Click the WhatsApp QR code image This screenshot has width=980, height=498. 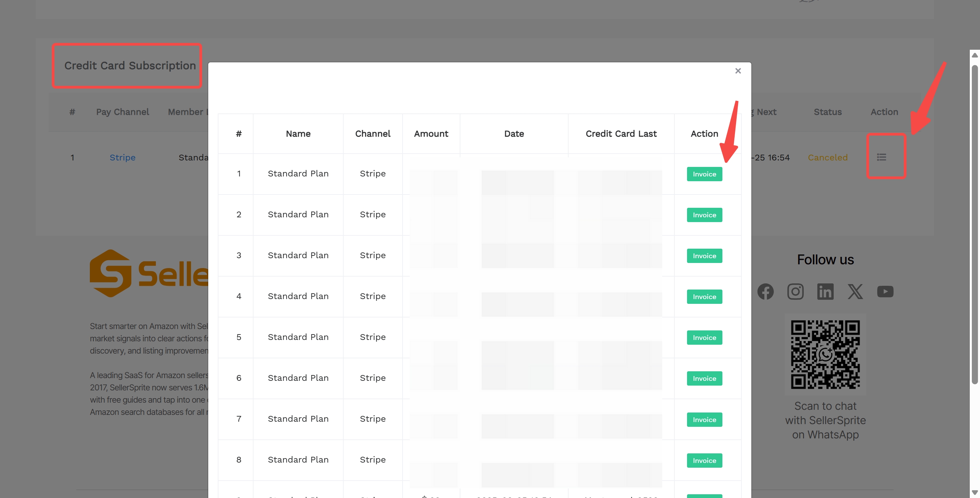[x=825, y=354]
